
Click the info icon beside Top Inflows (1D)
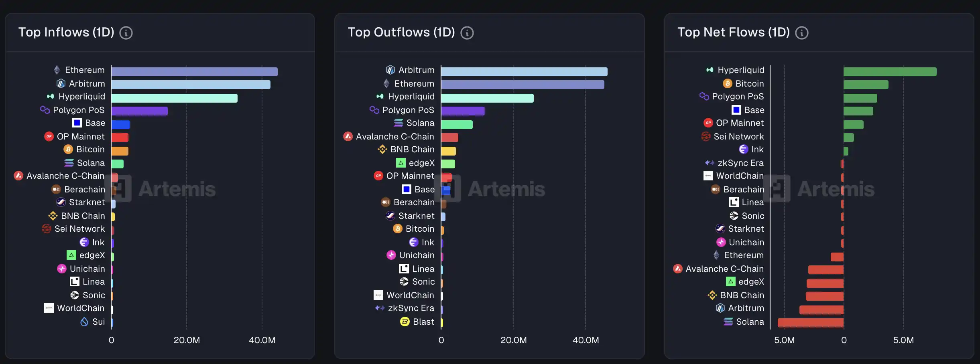click(x=126, y=33)
